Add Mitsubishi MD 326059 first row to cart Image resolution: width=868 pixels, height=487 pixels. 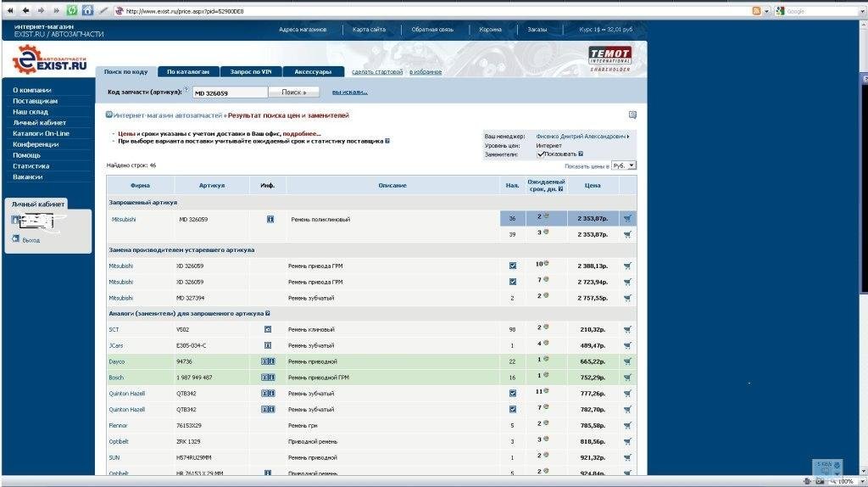[x=627, y=219]
